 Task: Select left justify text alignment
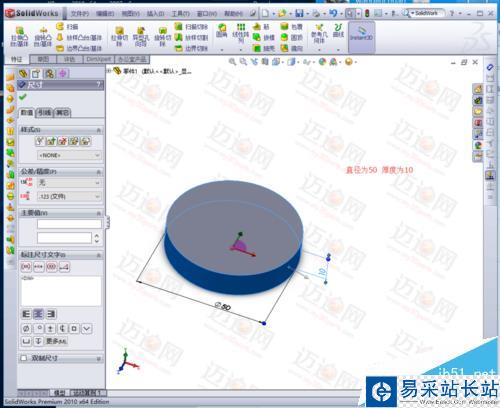26,314
